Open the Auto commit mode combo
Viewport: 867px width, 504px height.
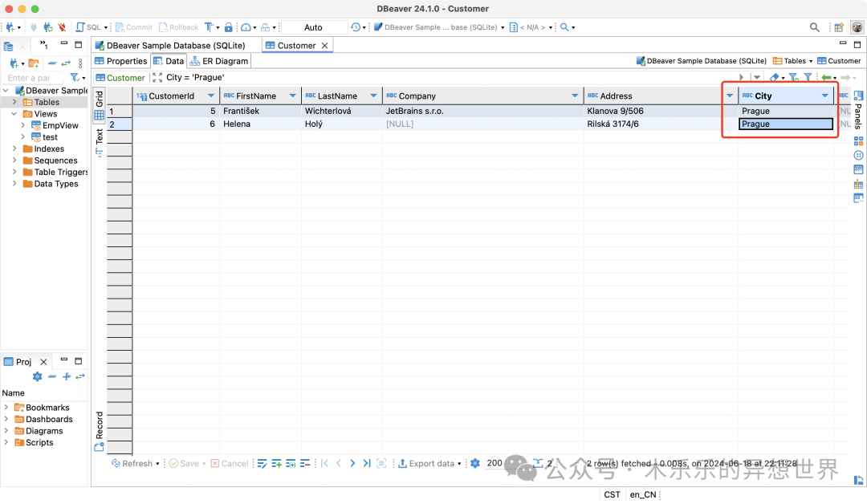314,27
